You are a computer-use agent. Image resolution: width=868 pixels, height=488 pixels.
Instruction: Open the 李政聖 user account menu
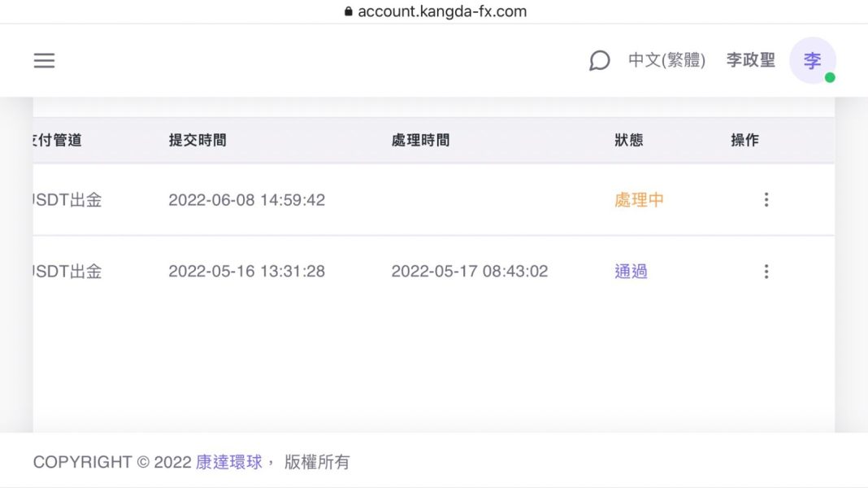pyautogui.click(x=751, y=60)
